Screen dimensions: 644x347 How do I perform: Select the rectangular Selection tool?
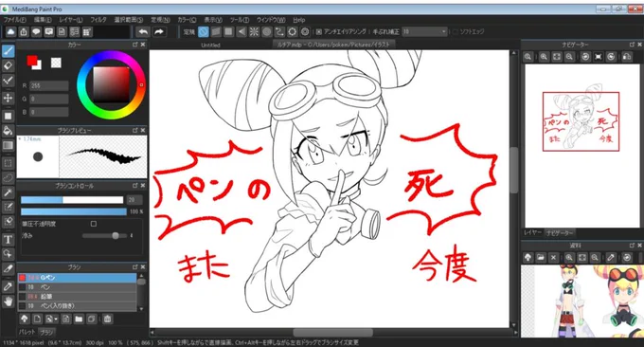click(x=8, y=163)
